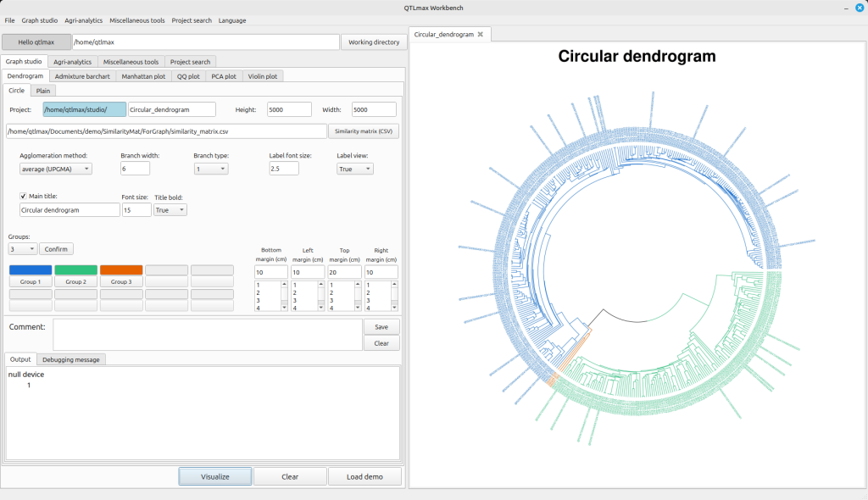Image resolution: width=868 pixels, height=500 pixels.
Task: Open the Agglomeration method dropdown
Action: click(55, 169)
